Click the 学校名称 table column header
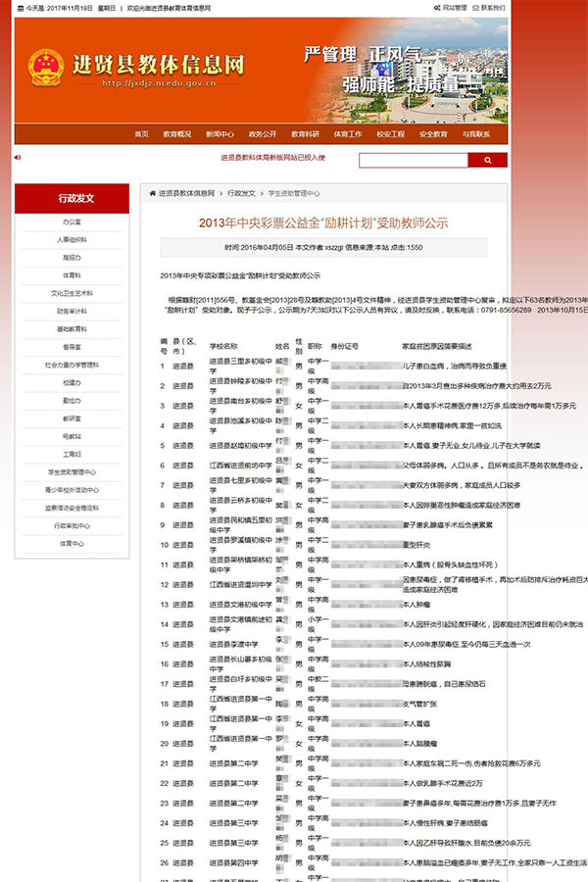Image resolution: width=588 pixels, height=882 pixels. pyautogui.click(x=223, y=347)
